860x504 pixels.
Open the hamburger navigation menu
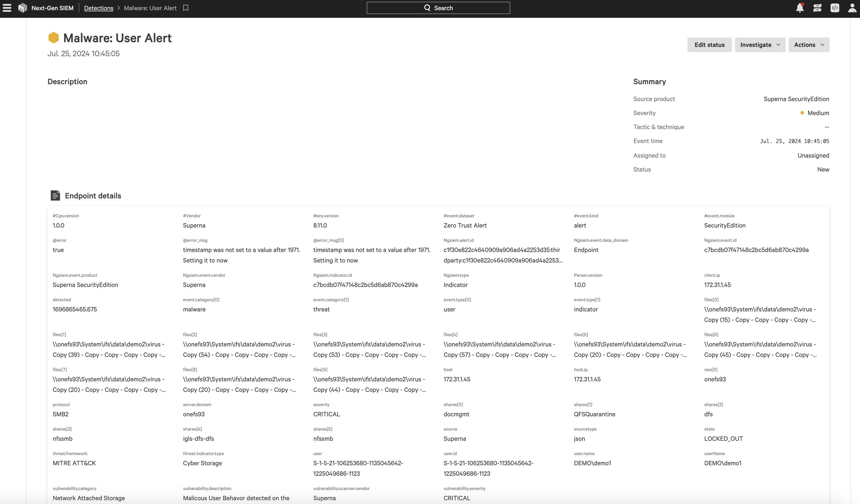(7, 8)
